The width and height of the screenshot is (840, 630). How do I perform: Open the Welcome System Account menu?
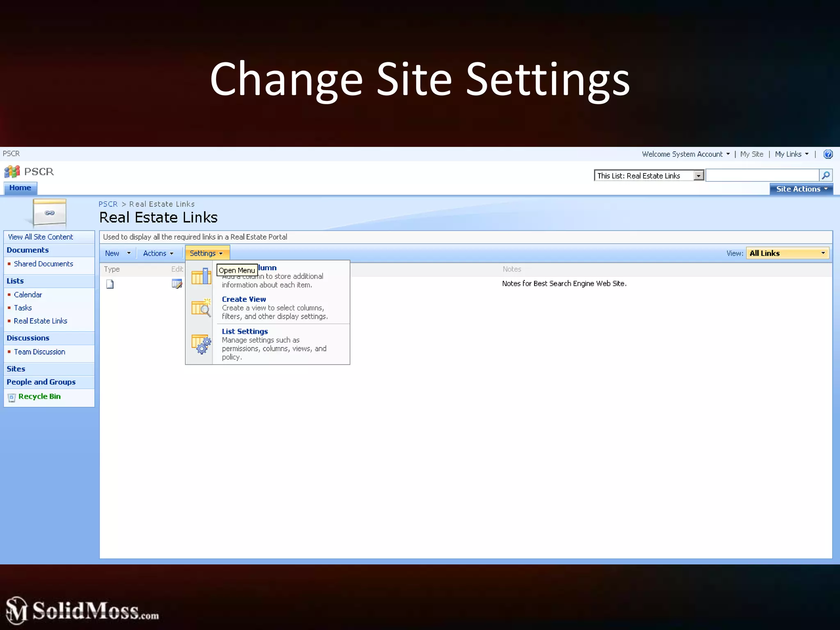(x=685, y=154)
